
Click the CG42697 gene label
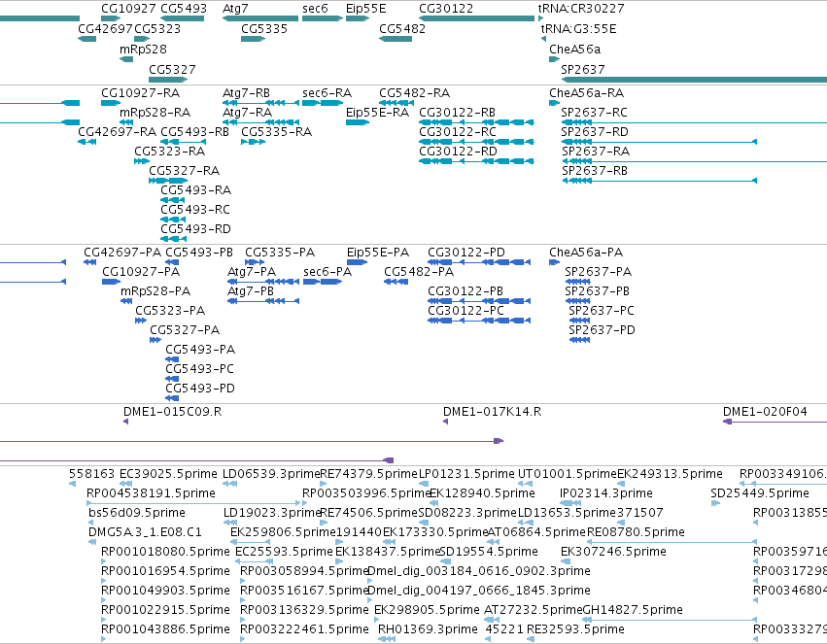tap(105, 28)
